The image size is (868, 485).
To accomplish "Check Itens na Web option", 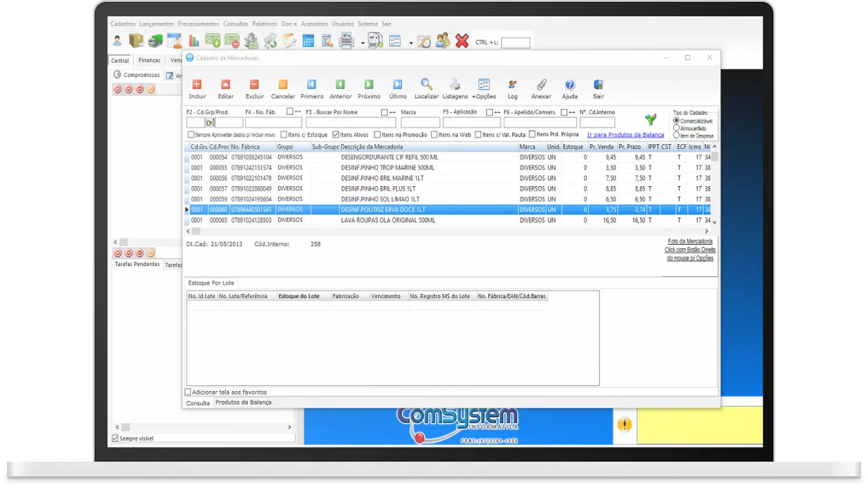I will click(x=434, y=135).
